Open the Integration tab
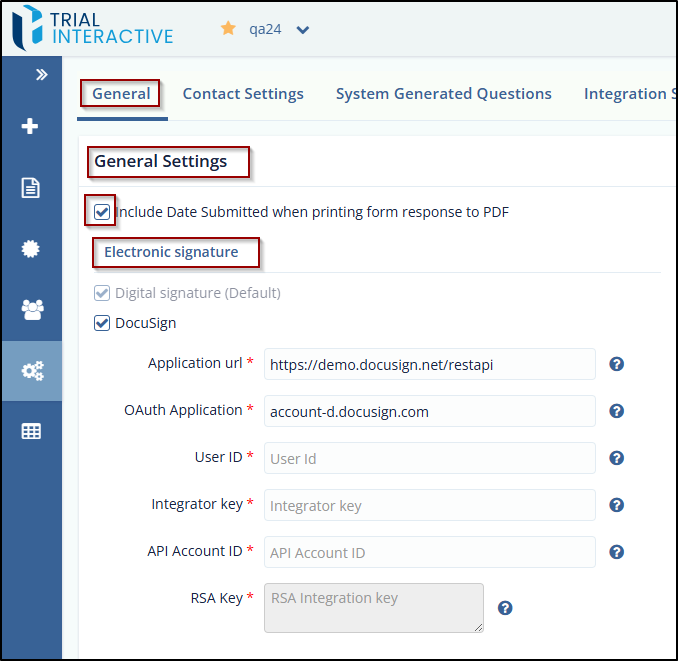Image resolution: width=678 pixels, height=661 pixels. click(630, 94)
